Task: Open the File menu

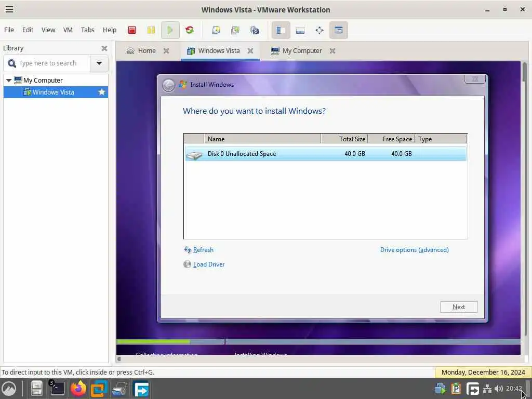Action: [x=9, y=30]
